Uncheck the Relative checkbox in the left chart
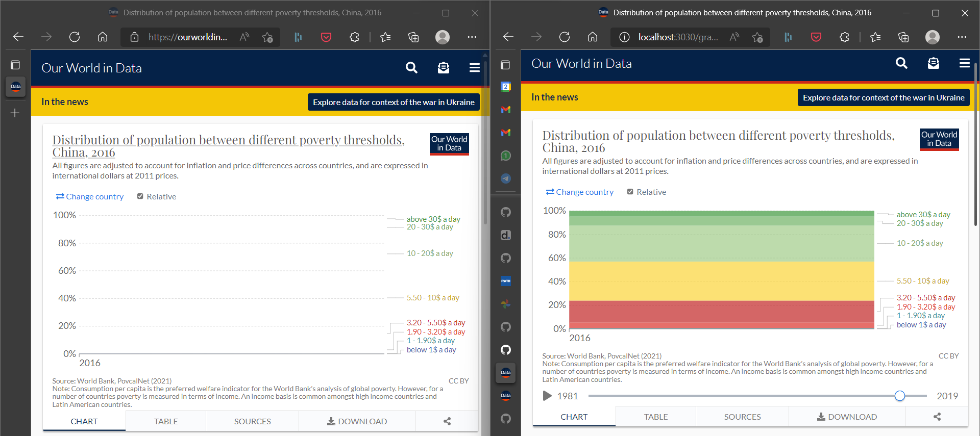980x436 pixels. tap(140, 196)
